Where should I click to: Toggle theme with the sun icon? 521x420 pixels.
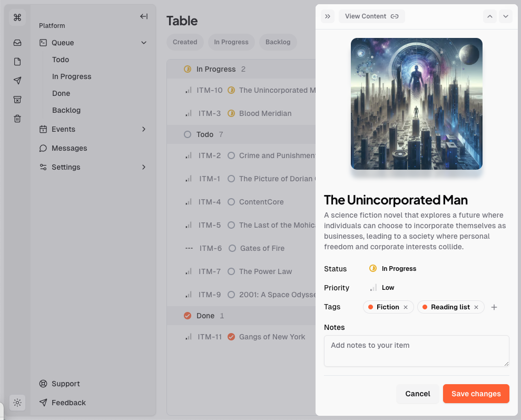point(17,403)
